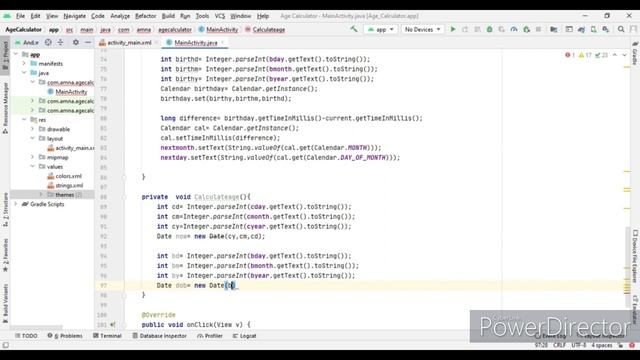This screenshot has width=640, height=360.
Task: Click the Stop square icon in toolbar
Action: (538, 29)
